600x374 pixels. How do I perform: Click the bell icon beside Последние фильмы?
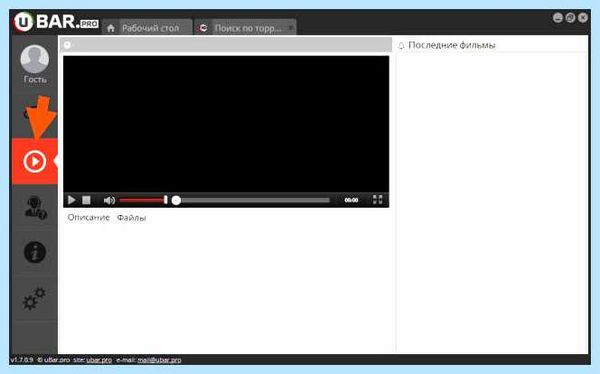[x=401, y=46]
